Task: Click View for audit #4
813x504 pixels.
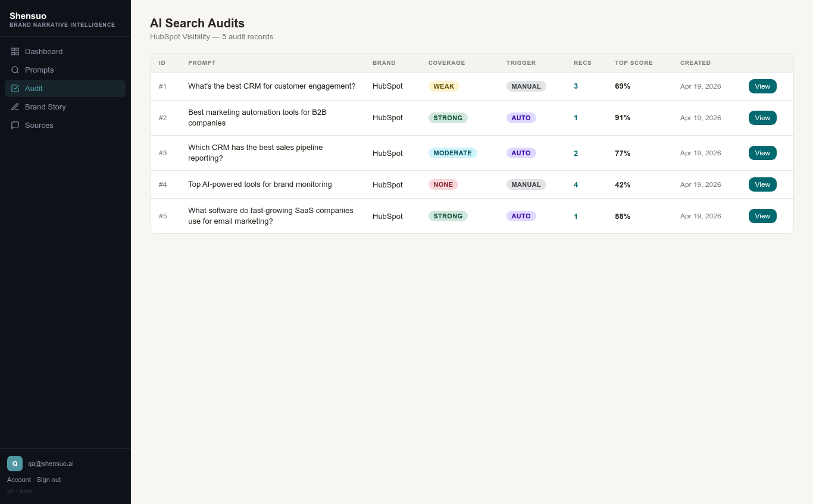Action: tap(762, 184)
